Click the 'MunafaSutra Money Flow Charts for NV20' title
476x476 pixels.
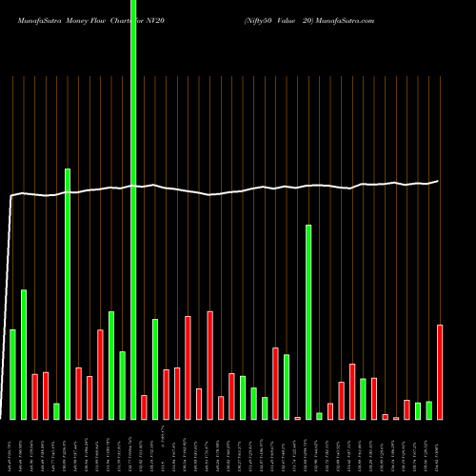[x=91, y=21]
